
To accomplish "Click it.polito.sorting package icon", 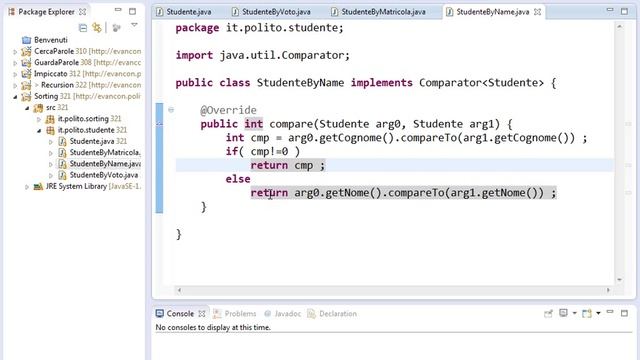I will click(50, 119).
